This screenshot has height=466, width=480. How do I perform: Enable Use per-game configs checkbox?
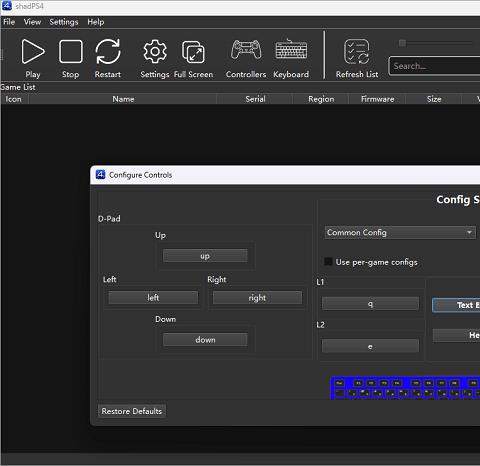click(328, 262)
